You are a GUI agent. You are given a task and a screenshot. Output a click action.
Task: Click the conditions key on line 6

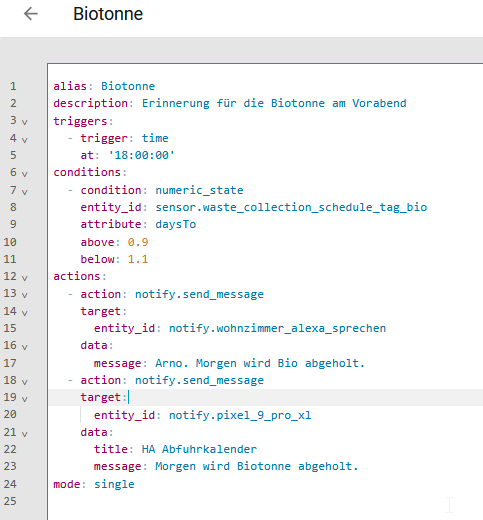click(87, 172)
